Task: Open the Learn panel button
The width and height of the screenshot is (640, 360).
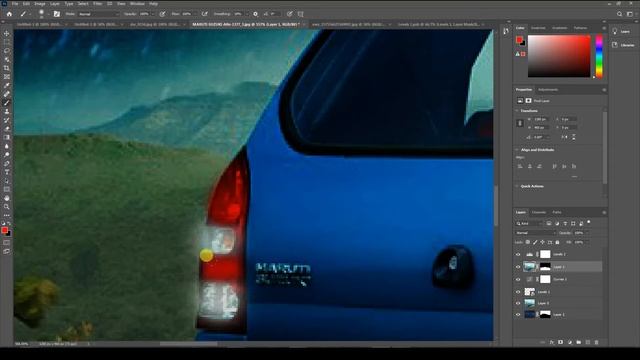Action: coord(622,31)
